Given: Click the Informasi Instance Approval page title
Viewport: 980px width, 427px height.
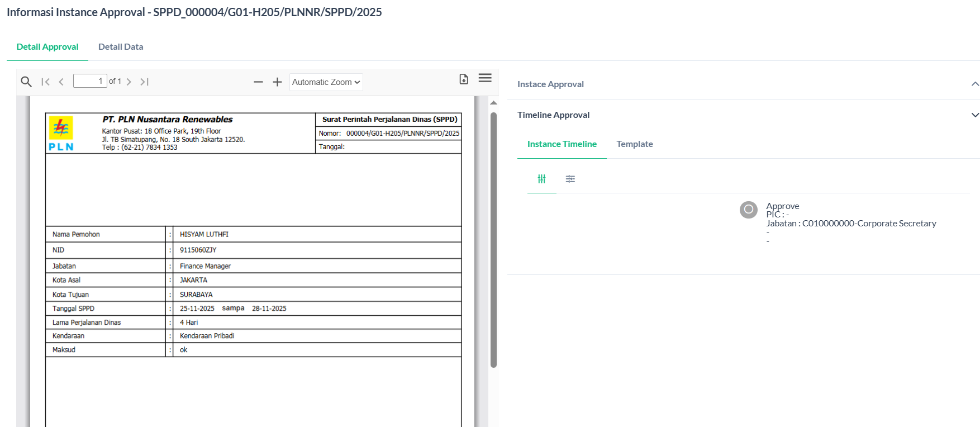Looking at the screenshot, I should 194,12.
